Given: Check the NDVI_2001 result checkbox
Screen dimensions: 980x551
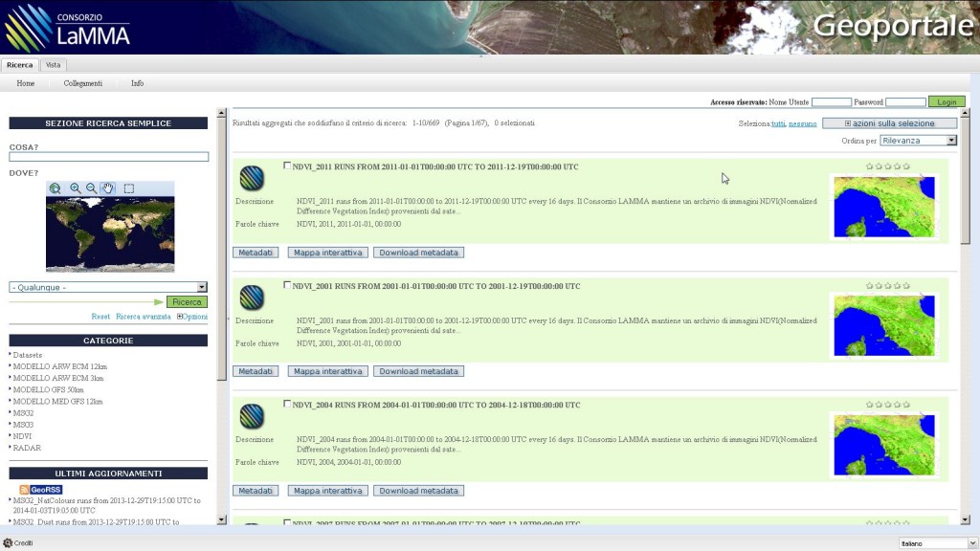Looking at the screenshot, I should click(x=287, y=284).
